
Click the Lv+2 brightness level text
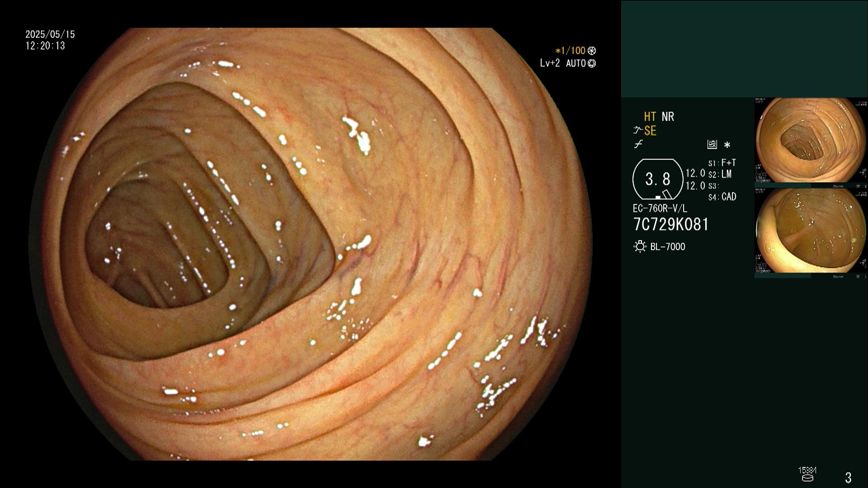point(550,63)
